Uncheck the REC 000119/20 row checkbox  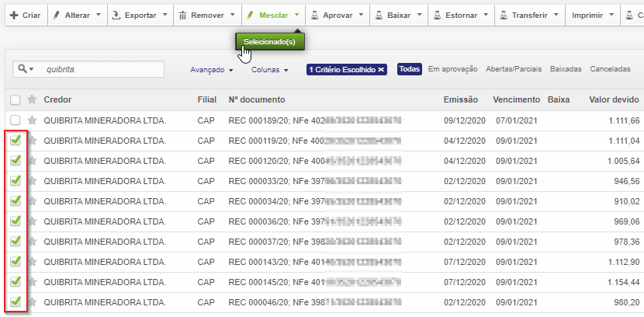(x=16, y=141)
